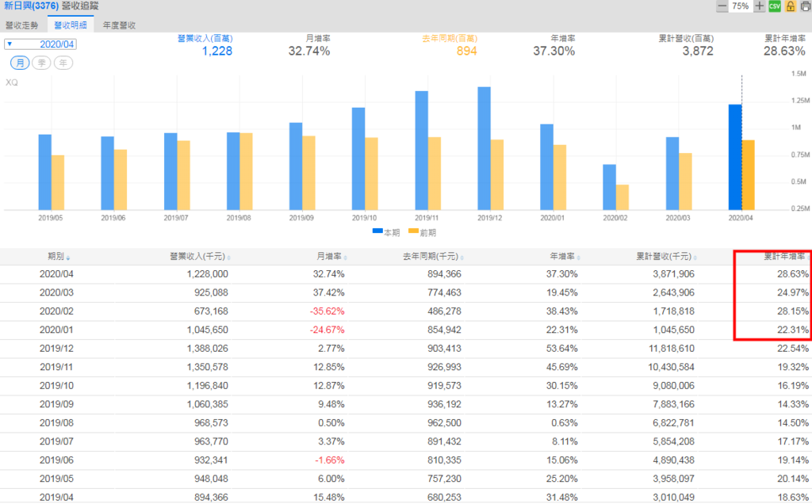The image size is (812, 504).
Task: Toggle the yellow padlock lock icon
Action: [791, 6]
